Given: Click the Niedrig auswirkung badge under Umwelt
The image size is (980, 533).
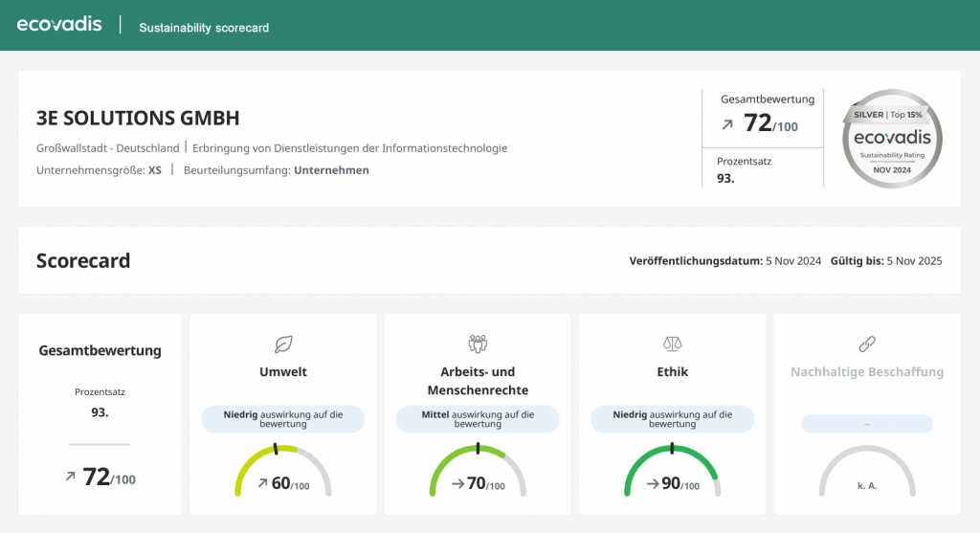Looking at the screenshot, I should (x=283, y=419).
